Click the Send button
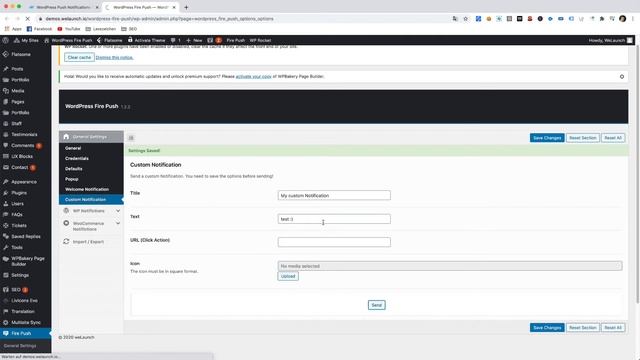Viewport: 640px width, 360px height. point(376,305)
